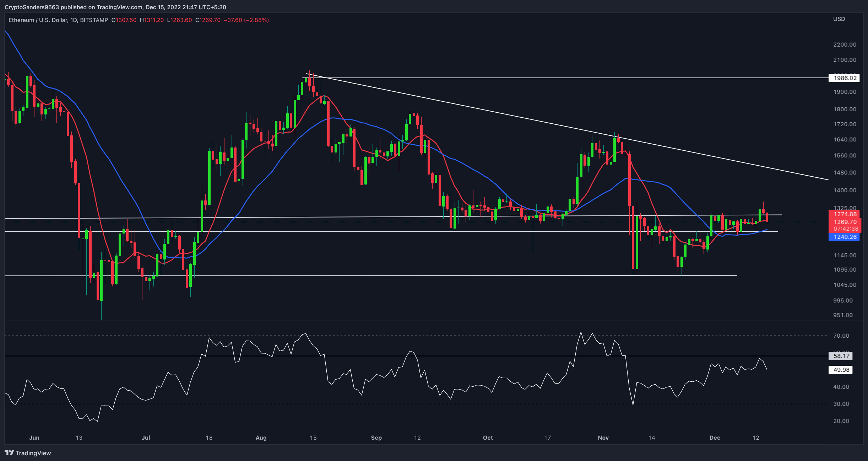The height and width of the screenshot is (461, 868).
Task: Click the RSI 20.00 axis label
Action: tap(841, 421)
